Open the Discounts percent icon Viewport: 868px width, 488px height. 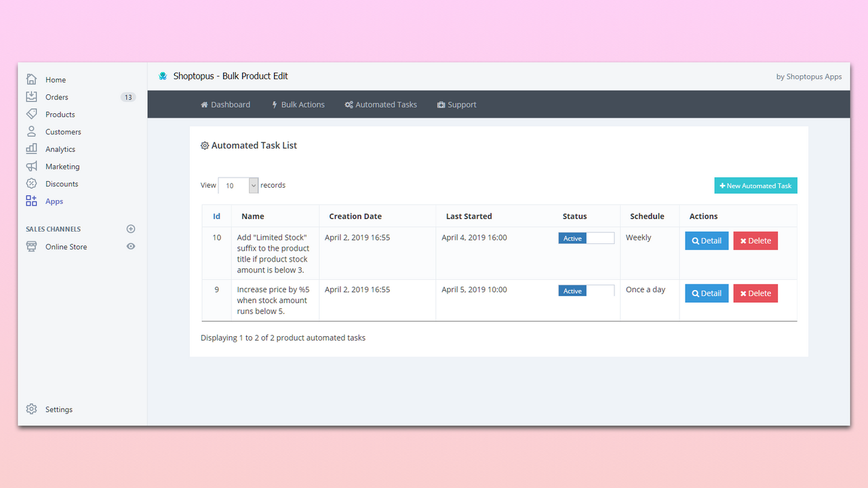click(31, 184)
